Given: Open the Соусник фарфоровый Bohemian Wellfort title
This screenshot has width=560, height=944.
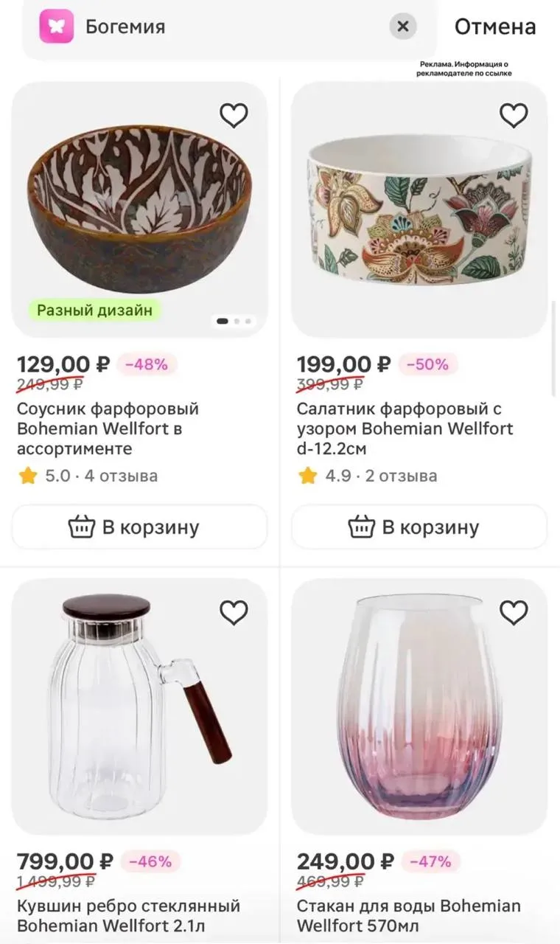Looking at the screenshot, I should click(x=108, y=428).
